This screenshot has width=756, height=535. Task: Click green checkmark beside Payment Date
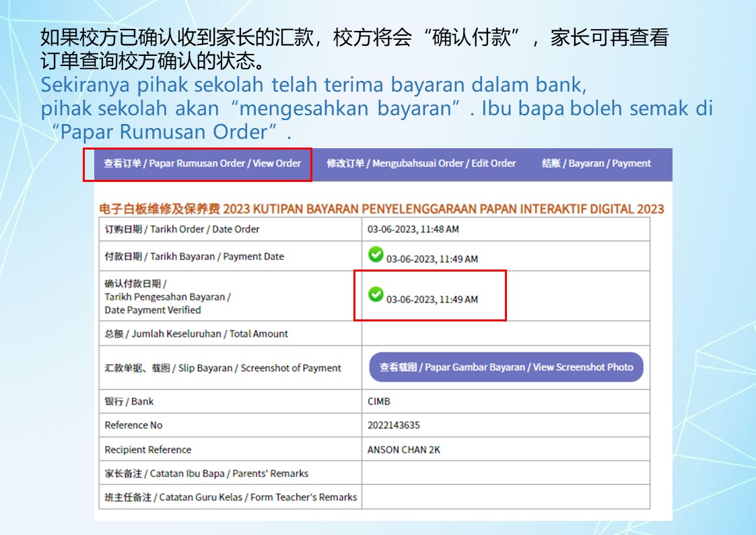pos(376,254)
